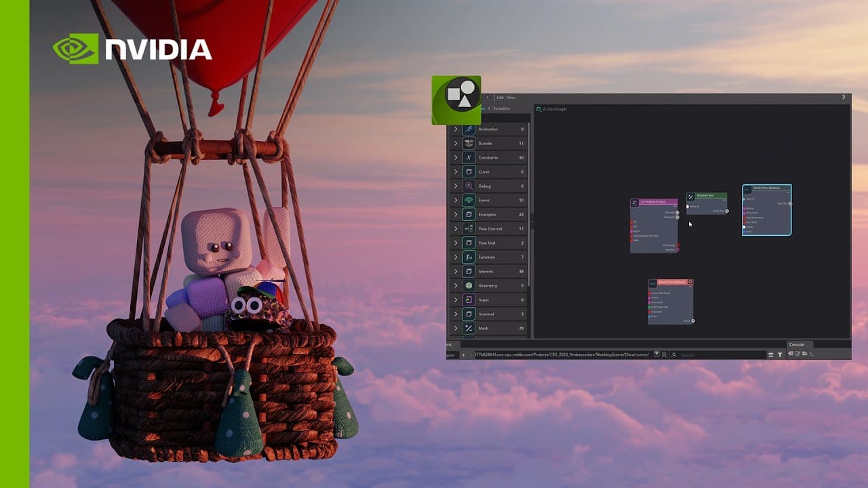Click the Event category signal icon
Image resolution: width=868 pixels, height=488 pixels.
(469, 200)
